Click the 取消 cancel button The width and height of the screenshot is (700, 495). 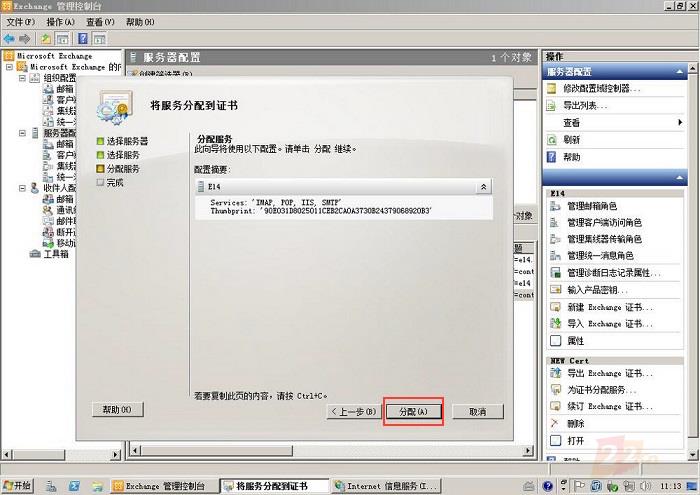click(478, 412)
